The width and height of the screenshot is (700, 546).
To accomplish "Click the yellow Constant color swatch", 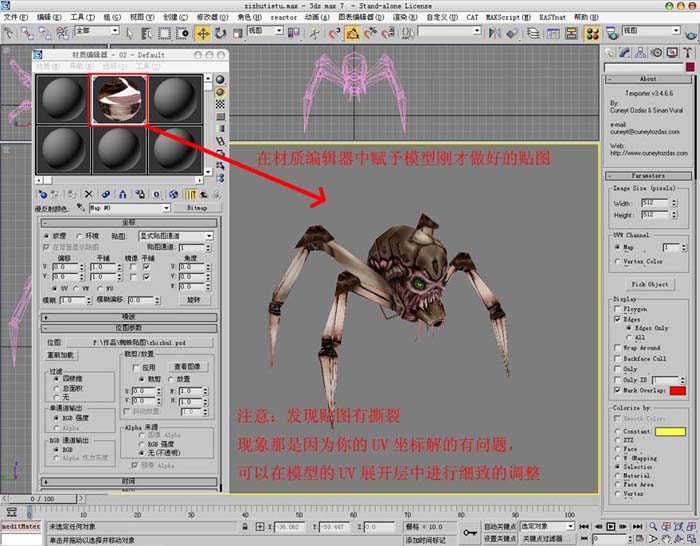I will 670,431.
